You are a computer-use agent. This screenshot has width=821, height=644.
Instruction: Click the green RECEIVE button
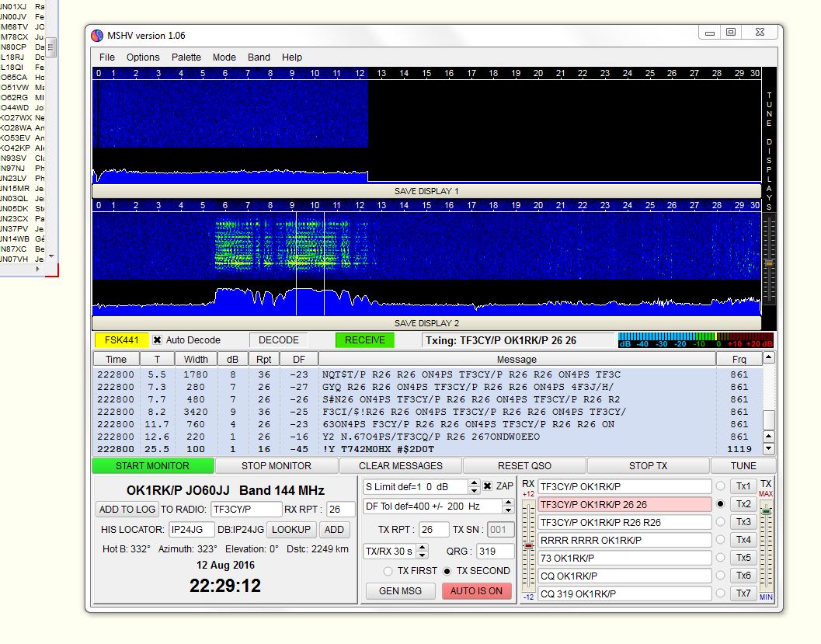tap(365, 339)
